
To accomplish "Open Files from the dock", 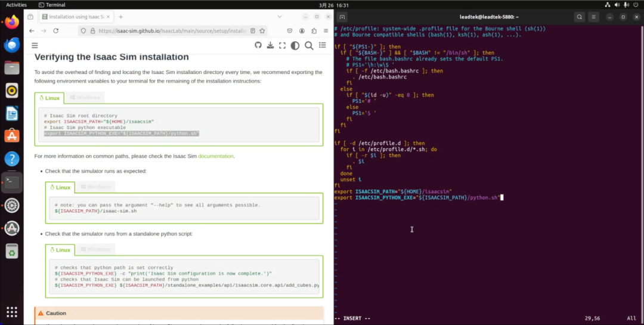I will pyautogui.click(x=12, y=67).
